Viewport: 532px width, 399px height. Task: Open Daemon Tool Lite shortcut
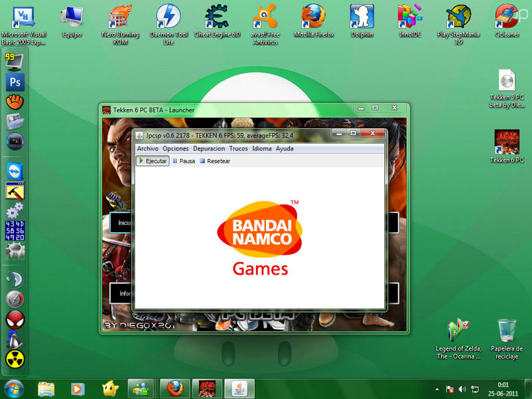pos(169,25)
